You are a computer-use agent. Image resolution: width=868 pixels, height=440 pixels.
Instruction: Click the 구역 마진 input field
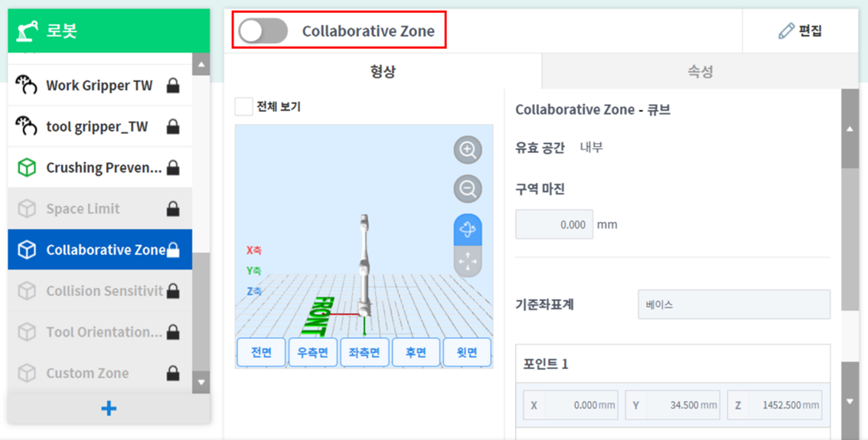click(x=553, y=225)
